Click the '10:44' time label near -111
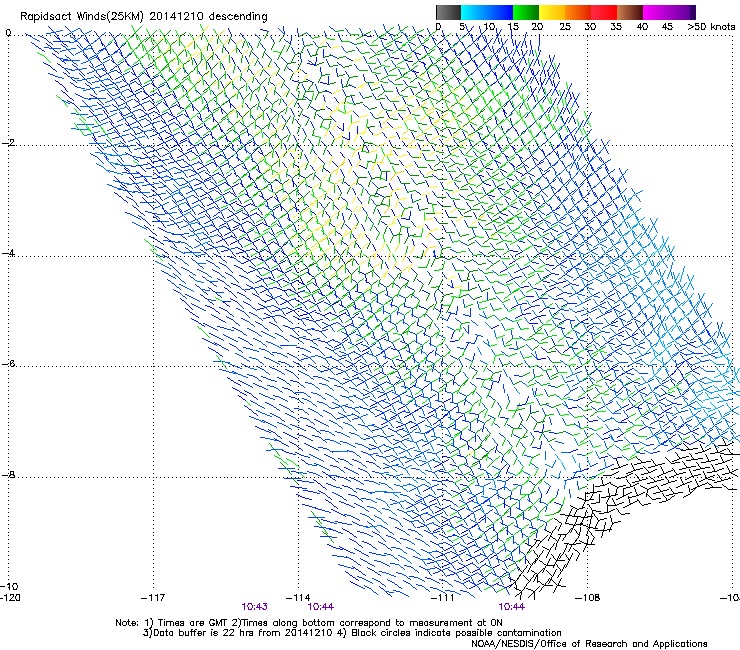 pos(512,607)
